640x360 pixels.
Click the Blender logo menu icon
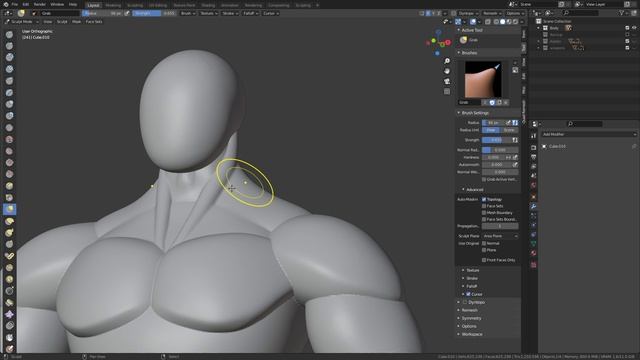5,4
